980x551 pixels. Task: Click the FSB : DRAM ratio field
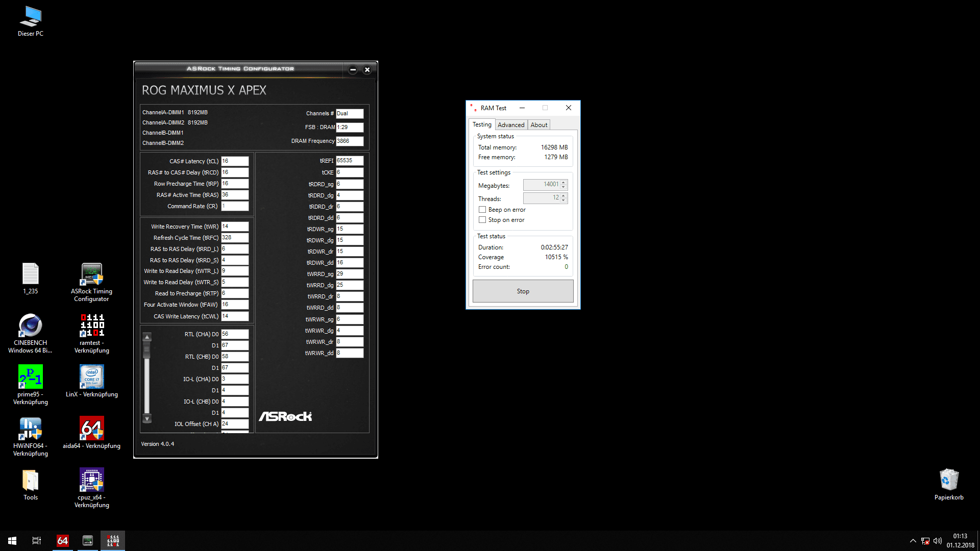click(x=350, y=128)
